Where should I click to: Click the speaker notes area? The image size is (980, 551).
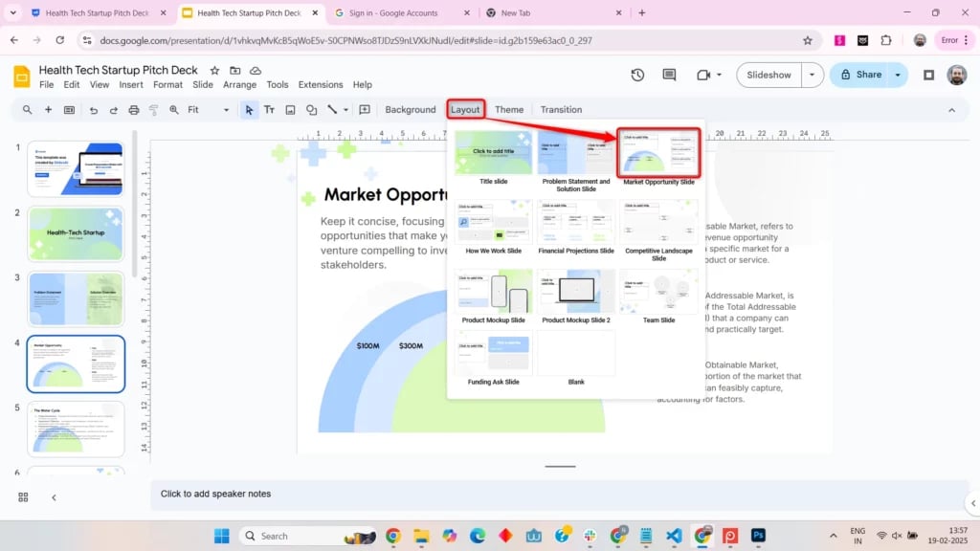tap(383, 494)
